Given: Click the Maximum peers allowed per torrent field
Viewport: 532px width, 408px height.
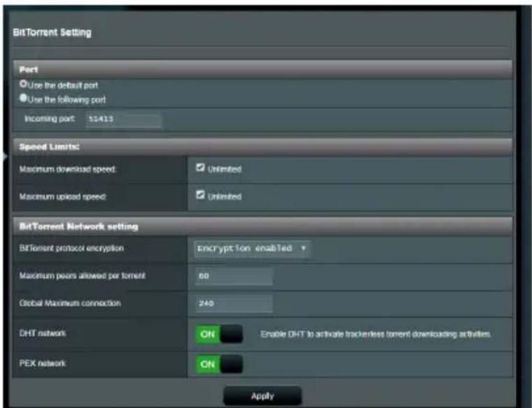Looking at the screenshot, I should pos(234,276).
